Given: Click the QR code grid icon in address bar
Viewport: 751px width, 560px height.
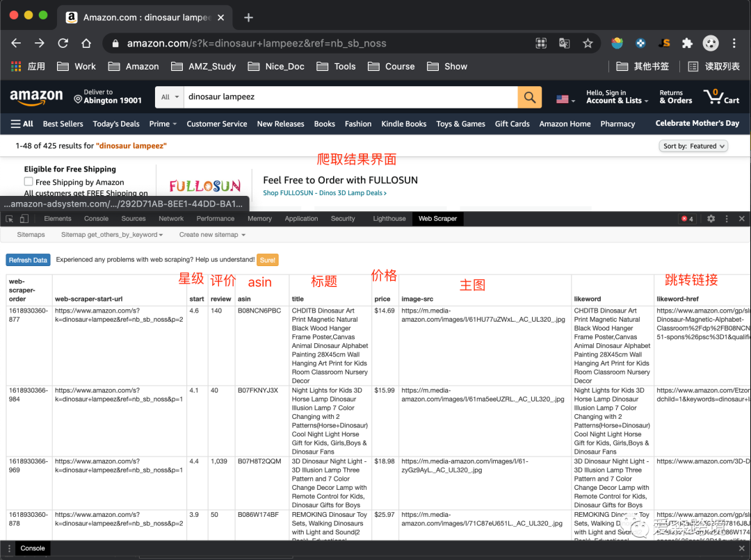Looking at the screenshot, I should (x=541, y=44).
